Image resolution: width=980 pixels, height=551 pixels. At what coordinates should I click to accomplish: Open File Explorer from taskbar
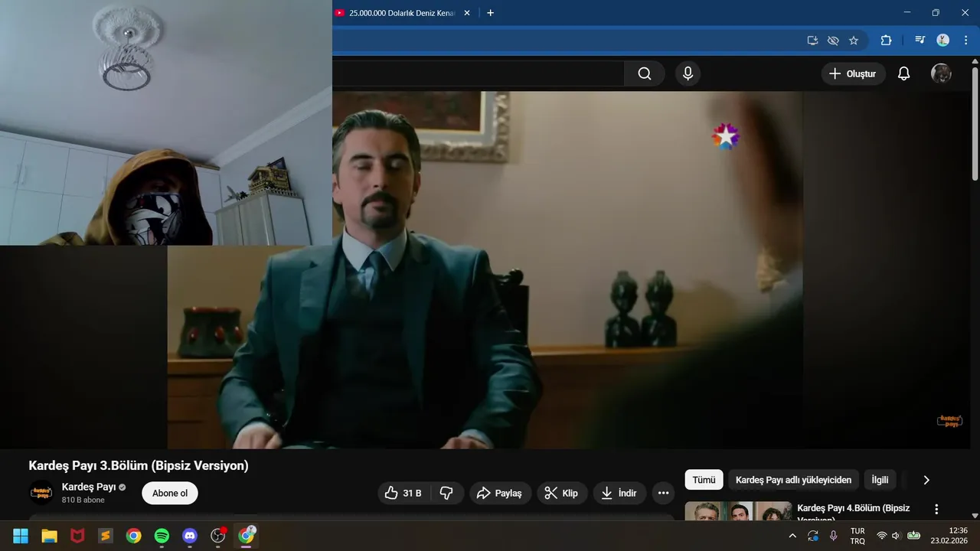click(49, 536)
